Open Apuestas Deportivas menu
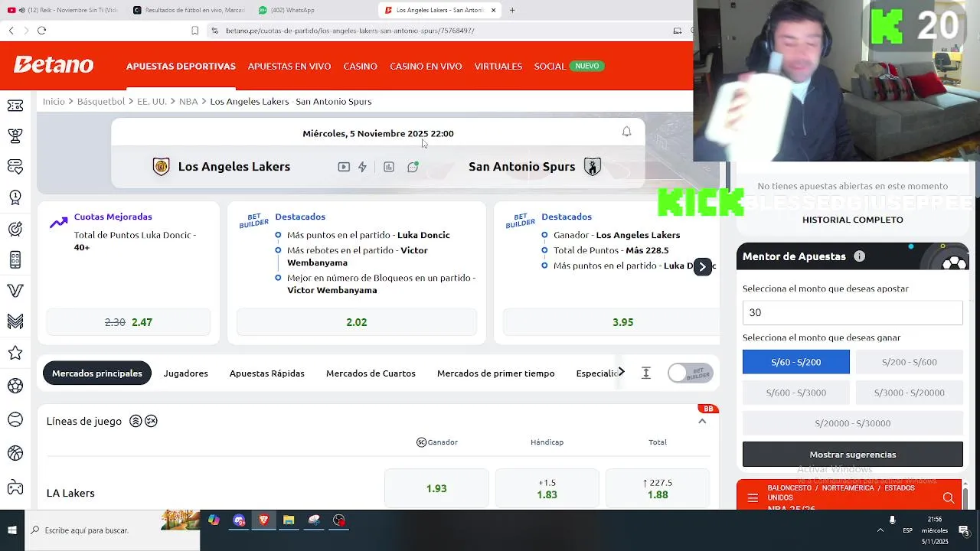 [181, 66]
